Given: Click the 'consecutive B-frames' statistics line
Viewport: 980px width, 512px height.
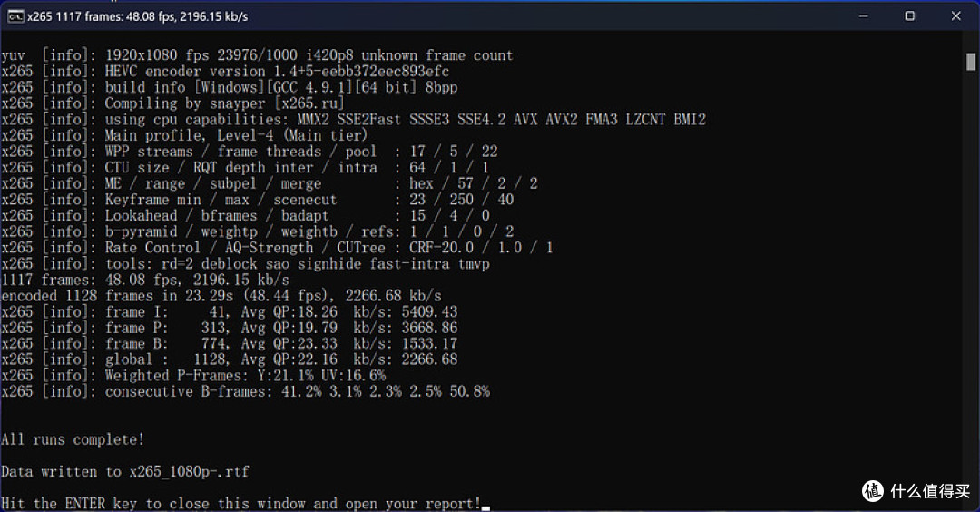Looking at the screenshot, I should [245, 392].
